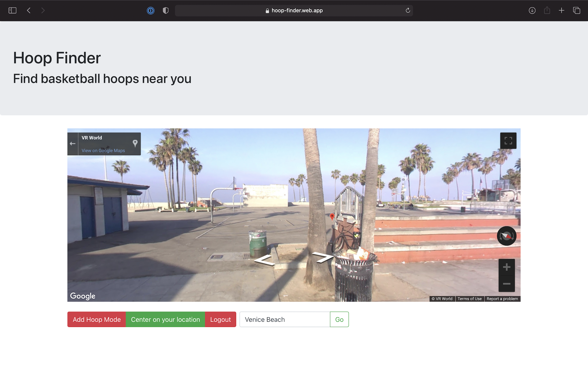Image resolution: width=588 pixels, height=368 pixels.
Task: Open the tab overview in Safari
Action: tap(576, 10)
